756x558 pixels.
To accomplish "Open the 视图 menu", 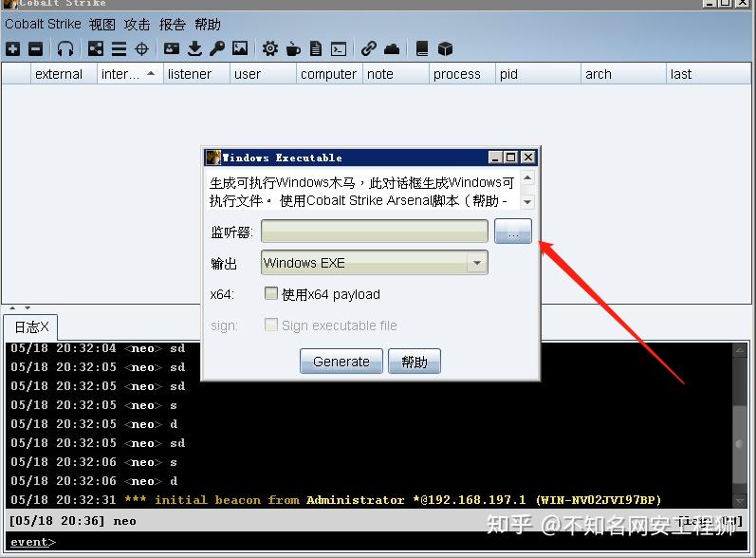I will 102,24.
